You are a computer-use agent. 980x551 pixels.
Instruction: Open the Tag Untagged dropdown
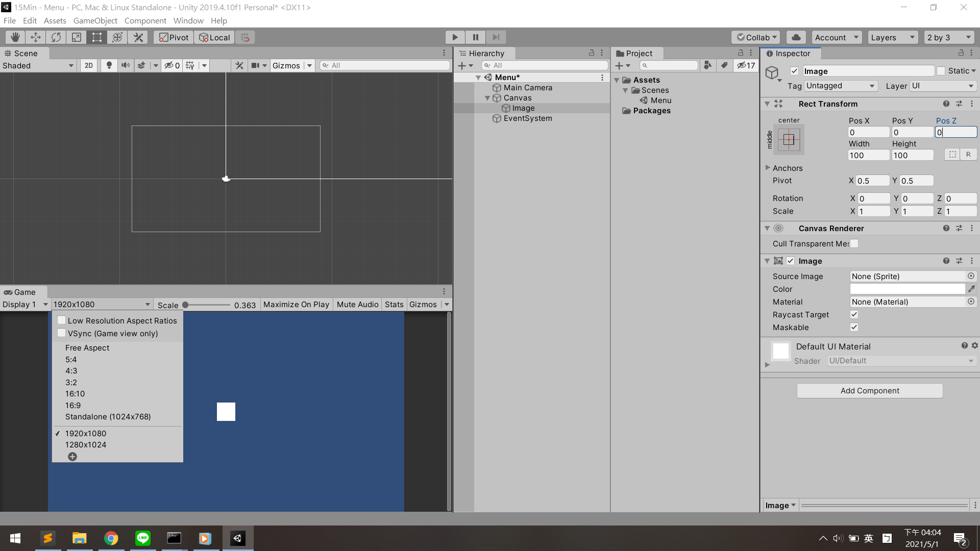840,86
